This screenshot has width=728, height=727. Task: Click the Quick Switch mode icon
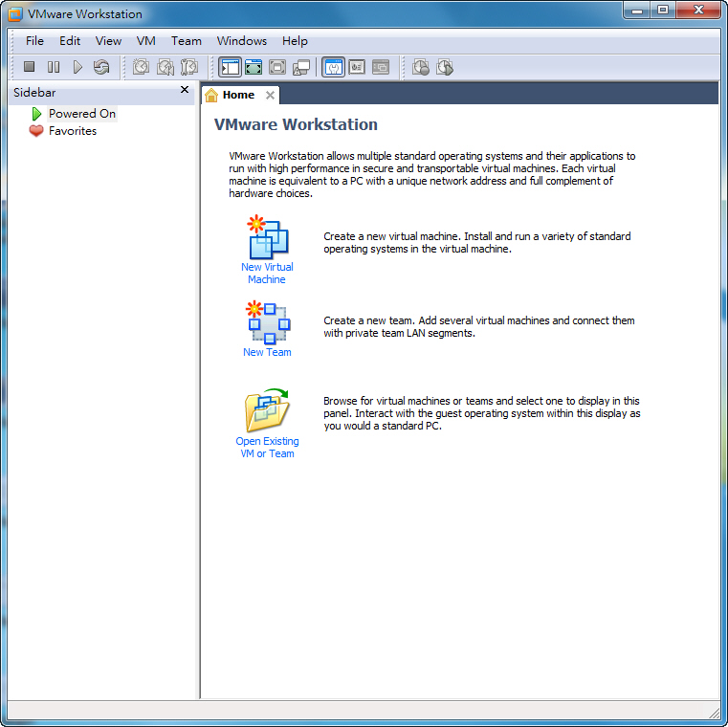(254, 67)
